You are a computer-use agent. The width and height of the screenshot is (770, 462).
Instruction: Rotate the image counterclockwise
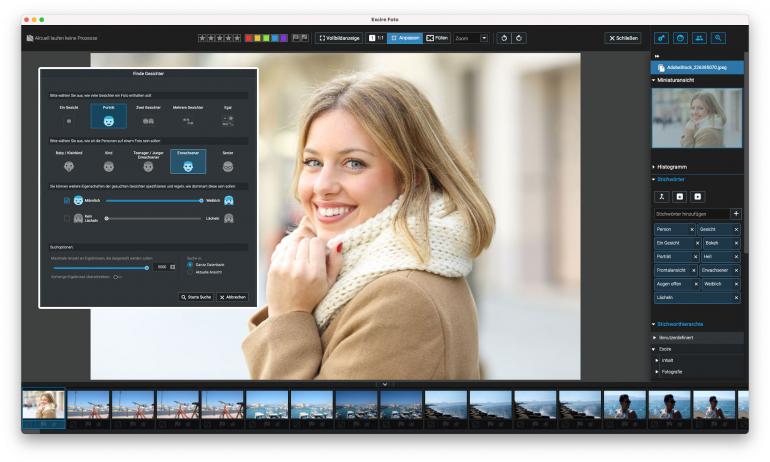[504, 38]
